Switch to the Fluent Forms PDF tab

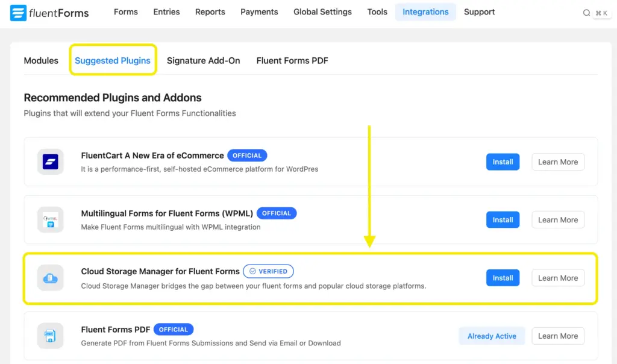(292, 60)
